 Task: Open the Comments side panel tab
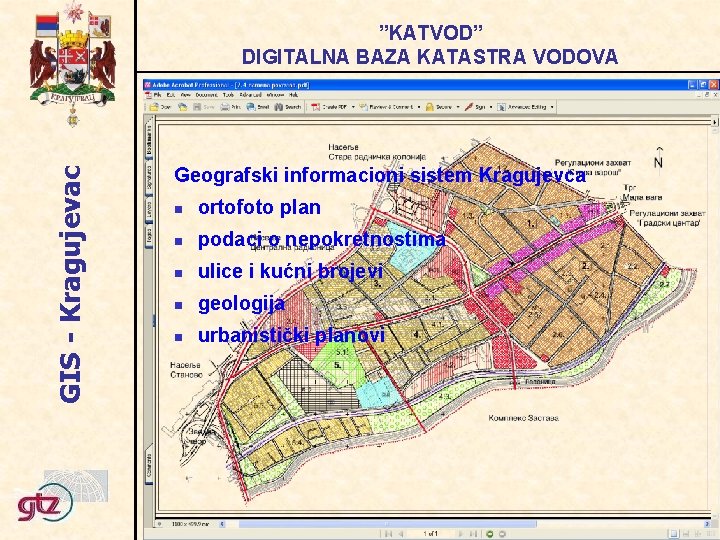[x=149, y=464]
